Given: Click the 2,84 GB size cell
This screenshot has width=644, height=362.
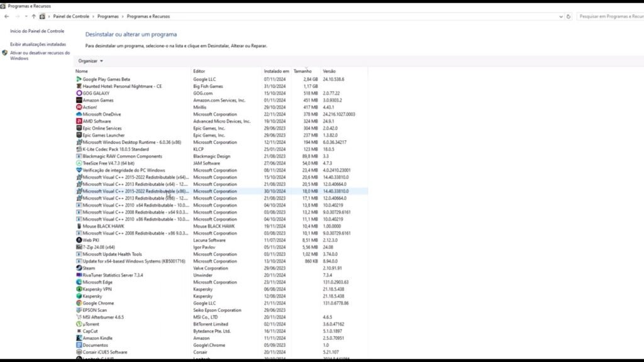Looking at the screenshot, I should coord(311,79).
